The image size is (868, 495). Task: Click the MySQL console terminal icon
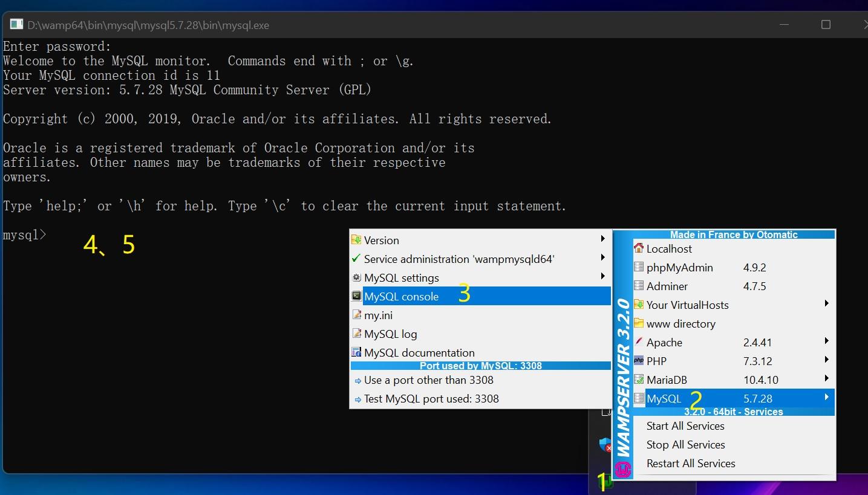[357, 296]
